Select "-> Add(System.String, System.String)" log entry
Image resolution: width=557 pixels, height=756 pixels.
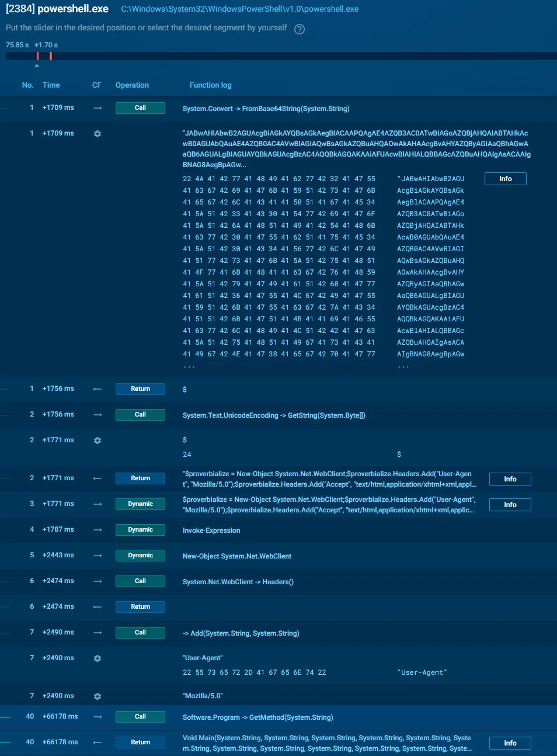pos(241,633)
